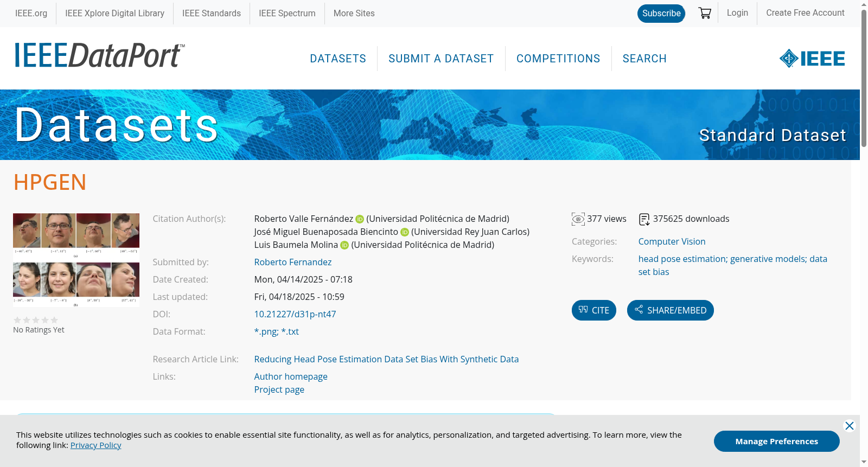The image size is (868, 467).
Task: Open the Project page link
Action: tap(279, 389)
